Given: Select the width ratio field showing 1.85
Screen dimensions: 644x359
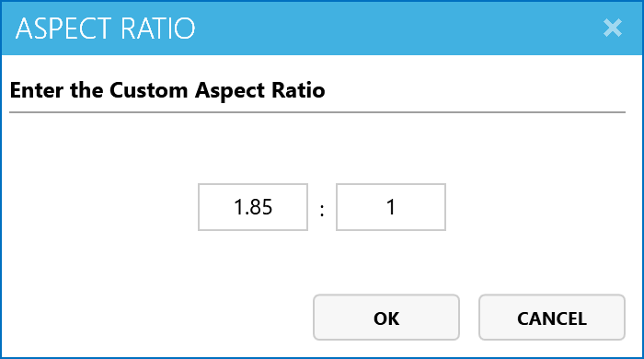Looking at the screenshot, I should tap(253, 207).
